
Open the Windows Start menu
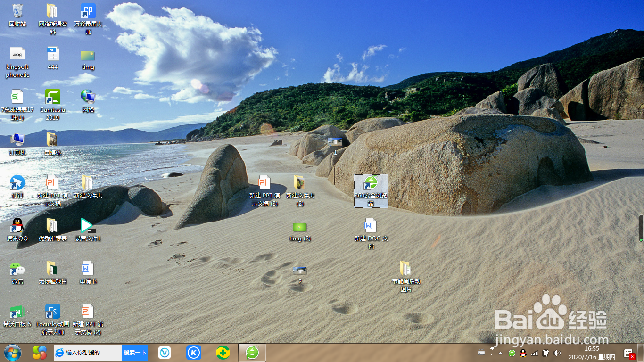[x=12, y=352]
